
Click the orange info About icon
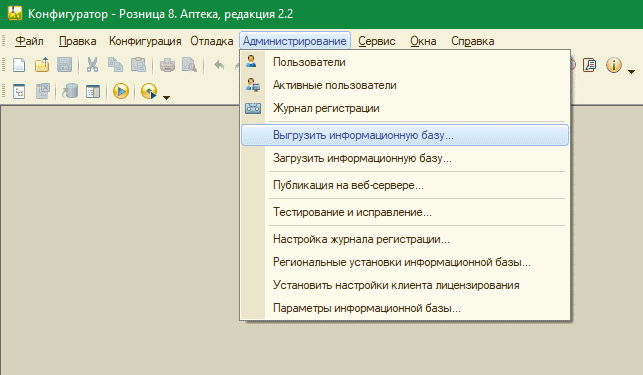point(613,65)
